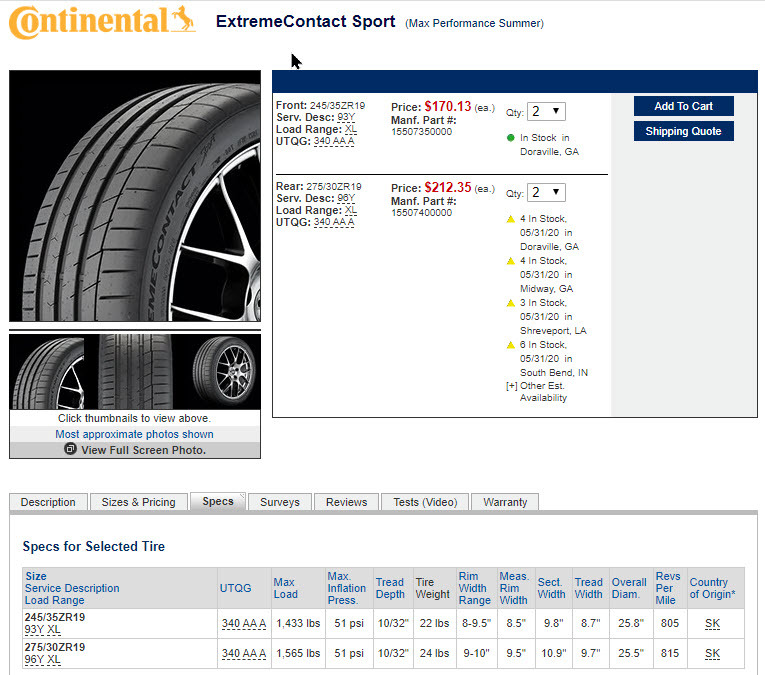Click the full screen photo icon
This screenshot has height=675, width=765.
coord(70,450)
